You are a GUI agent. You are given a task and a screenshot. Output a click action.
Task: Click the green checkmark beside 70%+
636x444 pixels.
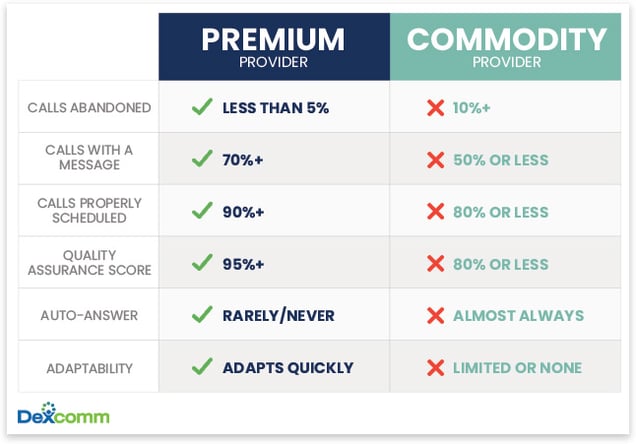click(202, 159)
